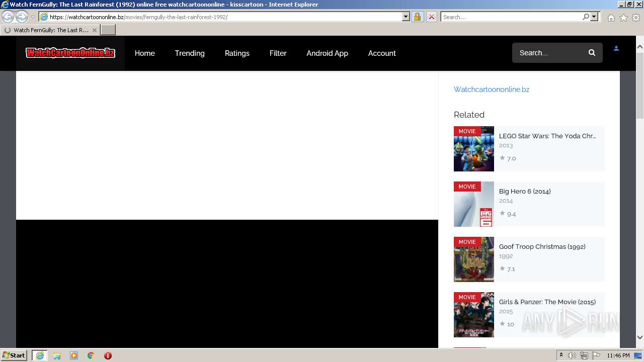Click the red antivirus taskbar icon
The image size is (644, 362).
tap(108, 355)
